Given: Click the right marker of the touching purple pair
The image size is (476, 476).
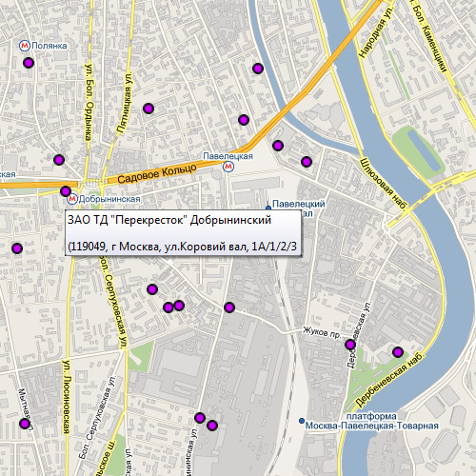Looking at the screenshot, I should [x=179, y=306].
